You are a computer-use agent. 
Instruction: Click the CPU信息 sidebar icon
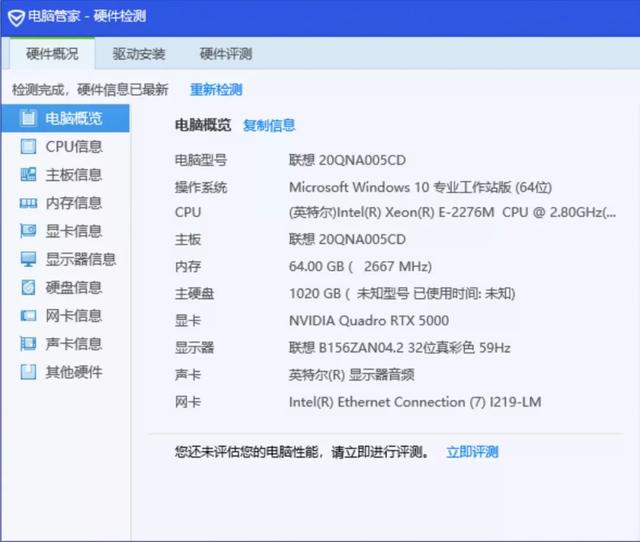click(28, 147)
